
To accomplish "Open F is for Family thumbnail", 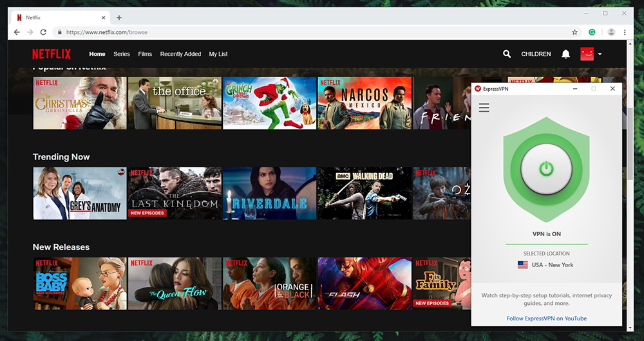I will coord(442,284).
